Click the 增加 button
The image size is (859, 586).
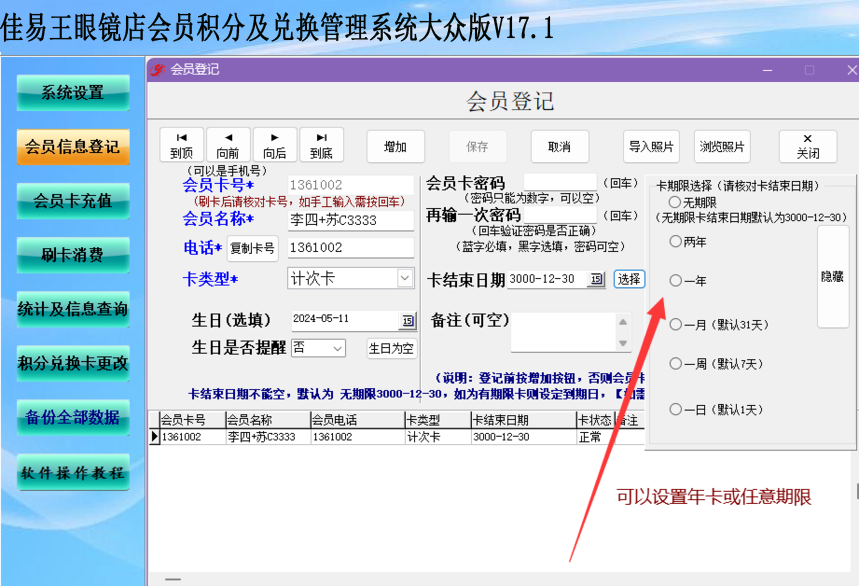tap(396, 146)
